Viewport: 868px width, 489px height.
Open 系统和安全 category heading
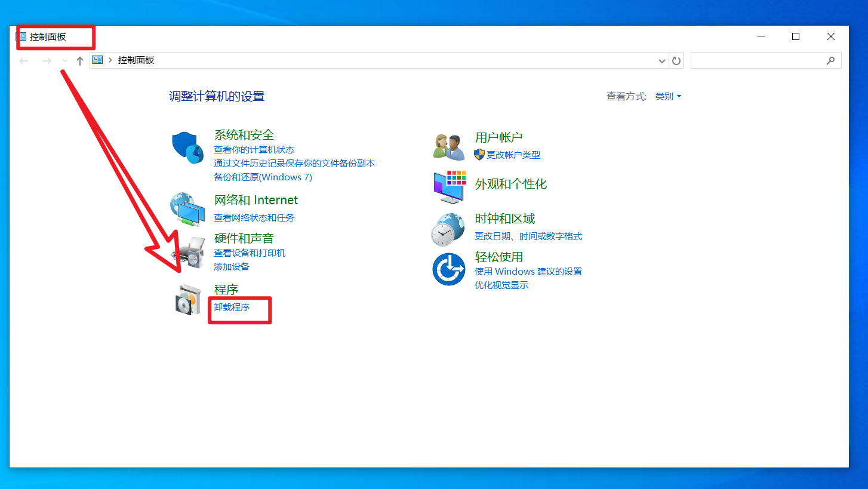(244, 135)
